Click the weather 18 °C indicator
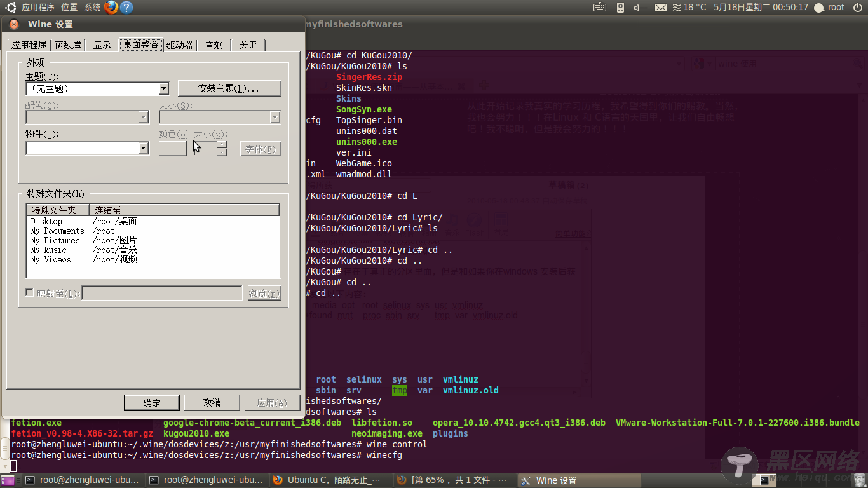 (x=689, y=7)
